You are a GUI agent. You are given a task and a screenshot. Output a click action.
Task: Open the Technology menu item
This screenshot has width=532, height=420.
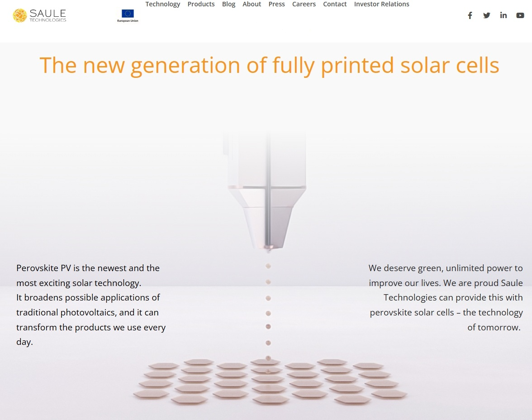click(163, 5)
